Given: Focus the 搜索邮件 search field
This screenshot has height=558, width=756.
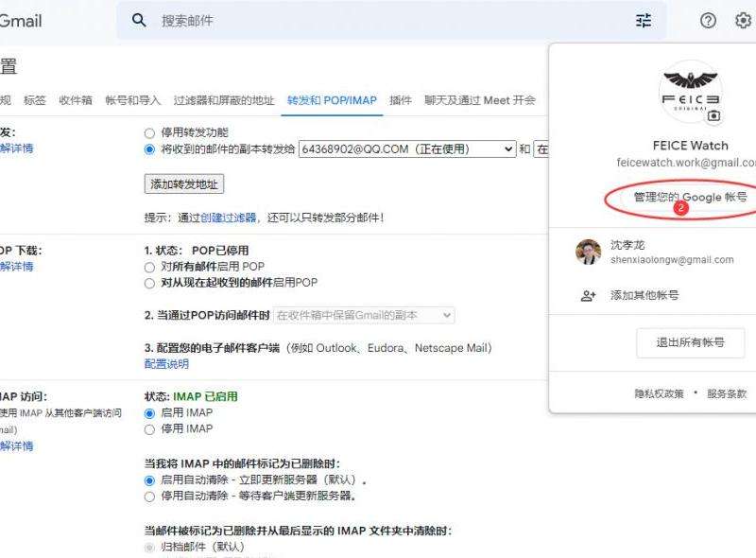Looking at the screenshot, I should click(x=390, y=20).
